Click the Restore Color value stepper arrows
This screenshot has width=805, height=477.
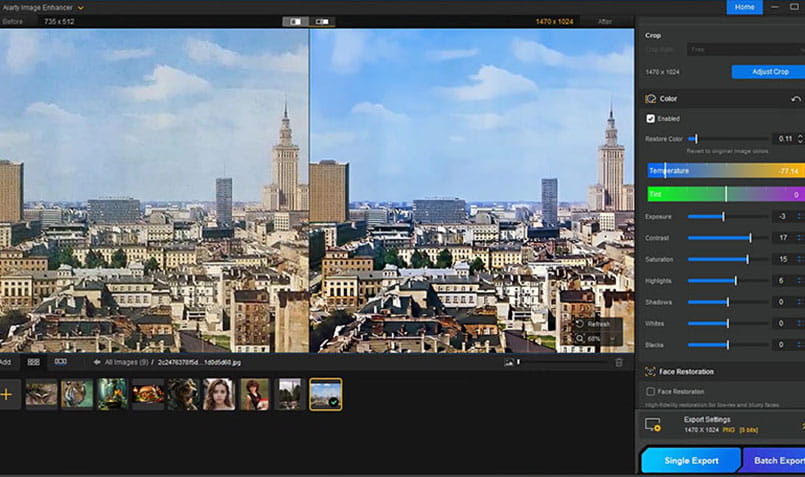coord(799,138)
